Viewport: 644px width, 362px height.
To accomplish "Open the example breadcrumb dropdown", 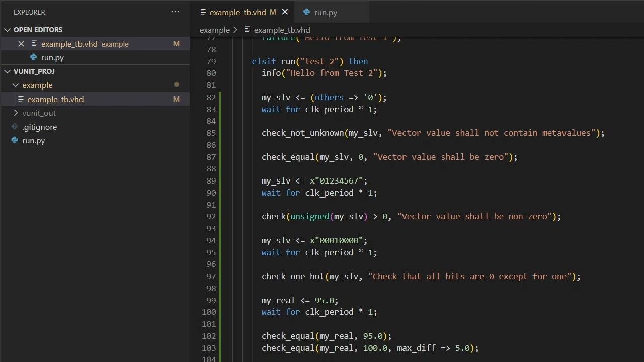I will pos(215,30).
